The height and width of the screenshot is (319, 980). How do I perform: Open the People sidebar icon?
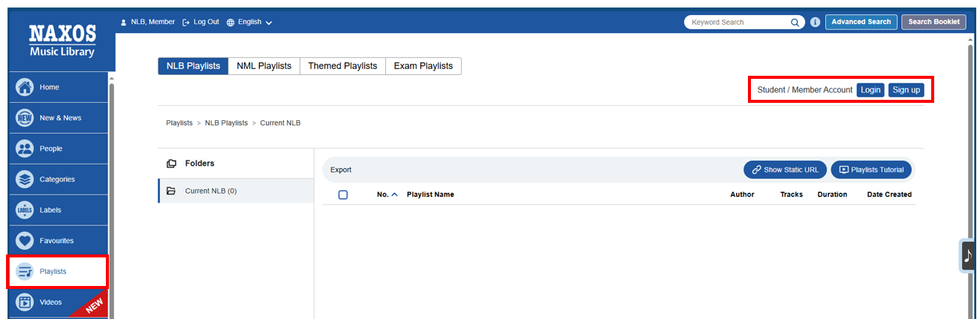point(25,149)
